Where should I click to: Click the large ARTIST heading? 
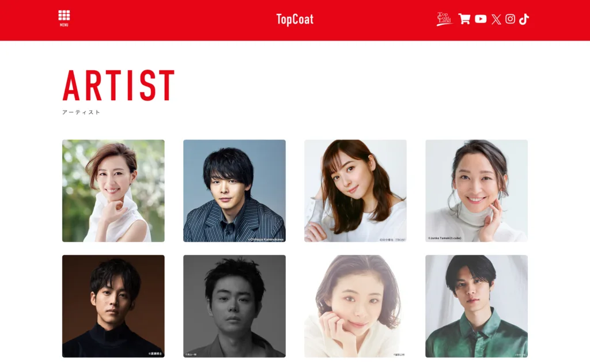[x=119, y=85]
